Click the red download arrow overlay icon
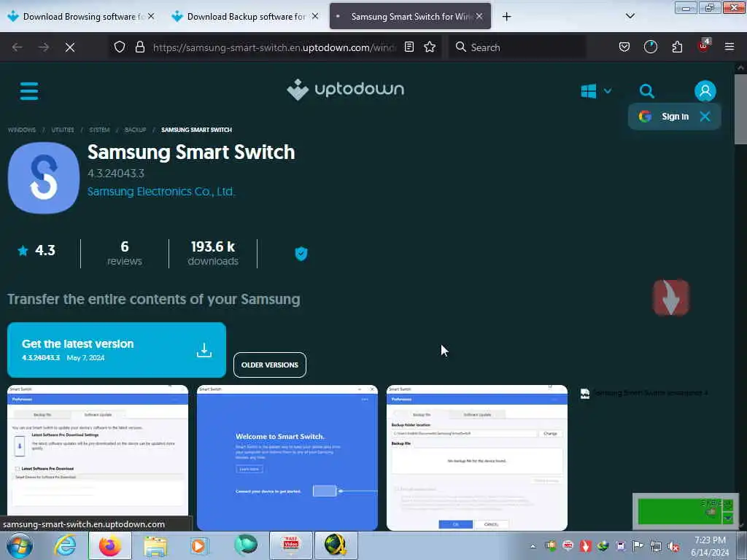Screen dimensions: 747x560 pyautogui.click(x=671, y=297)
